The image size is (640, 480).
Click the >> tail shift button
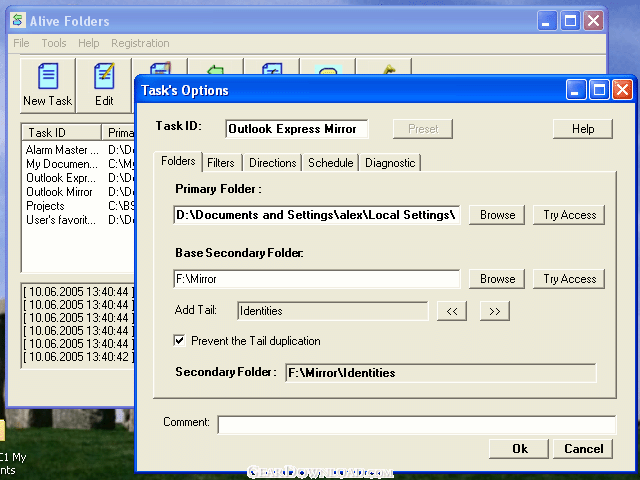coord(495,311)
